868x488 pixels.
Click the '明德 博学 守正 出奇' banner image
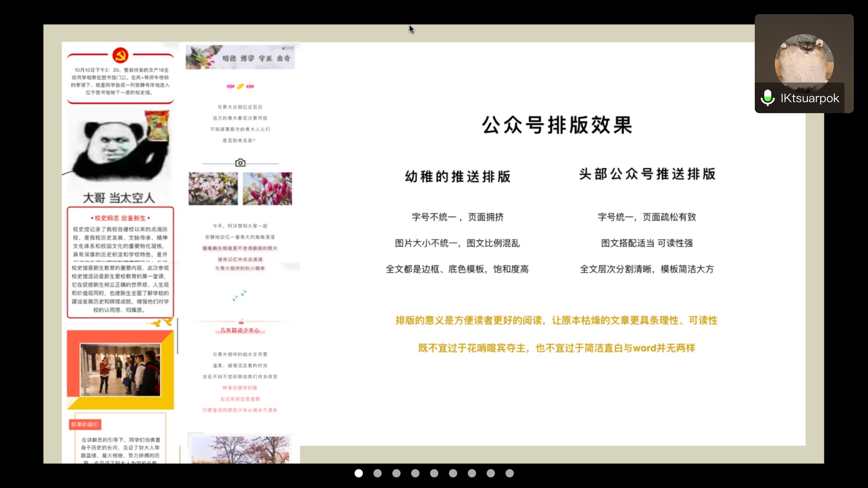(x=240, y=57)
